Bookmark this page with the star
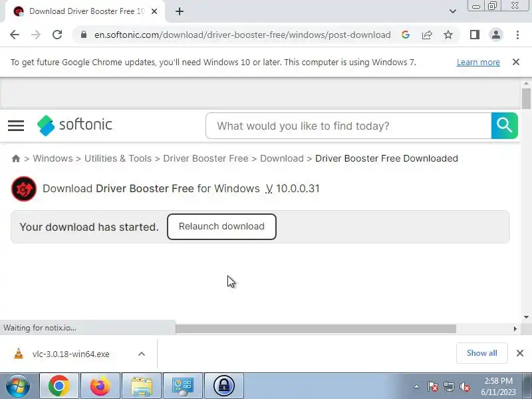 click(x=448, y=35)
